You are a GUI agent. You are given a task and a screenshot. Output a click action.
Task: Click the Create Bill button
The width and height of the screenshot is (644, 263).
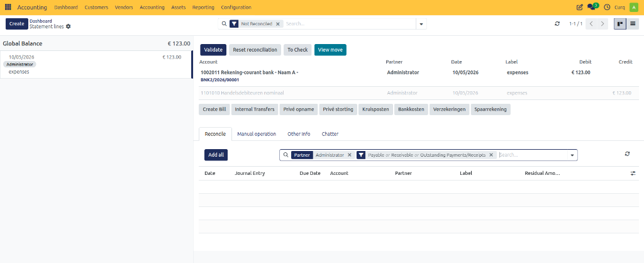click(x=214, y=109)
